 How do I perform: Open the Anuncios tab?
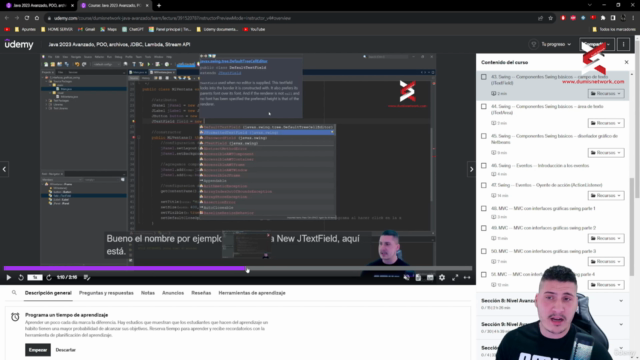coord(173,293)
